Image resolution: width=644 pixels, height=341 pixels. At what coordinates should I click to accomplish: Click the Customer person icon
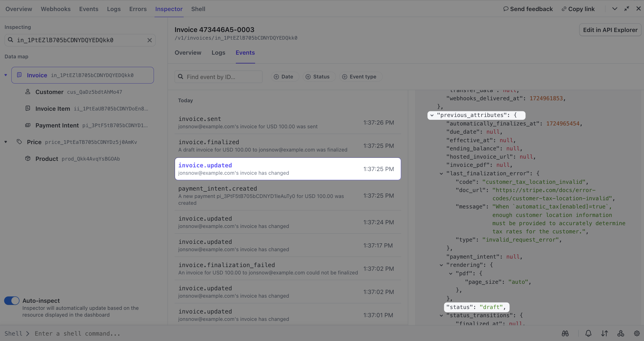(x=28, y=92)
